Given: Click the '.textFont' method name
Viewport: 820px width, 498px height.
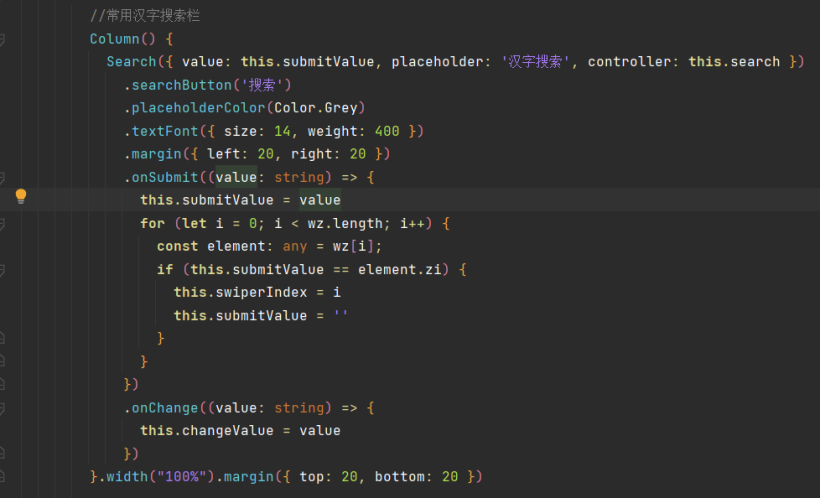Looking at the screenshot, I should click(161, 131).
